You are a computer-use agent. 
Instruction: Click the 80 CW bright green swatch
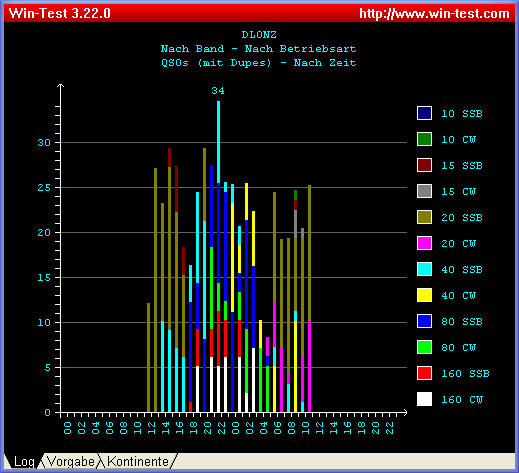click(x=424, y=347)
